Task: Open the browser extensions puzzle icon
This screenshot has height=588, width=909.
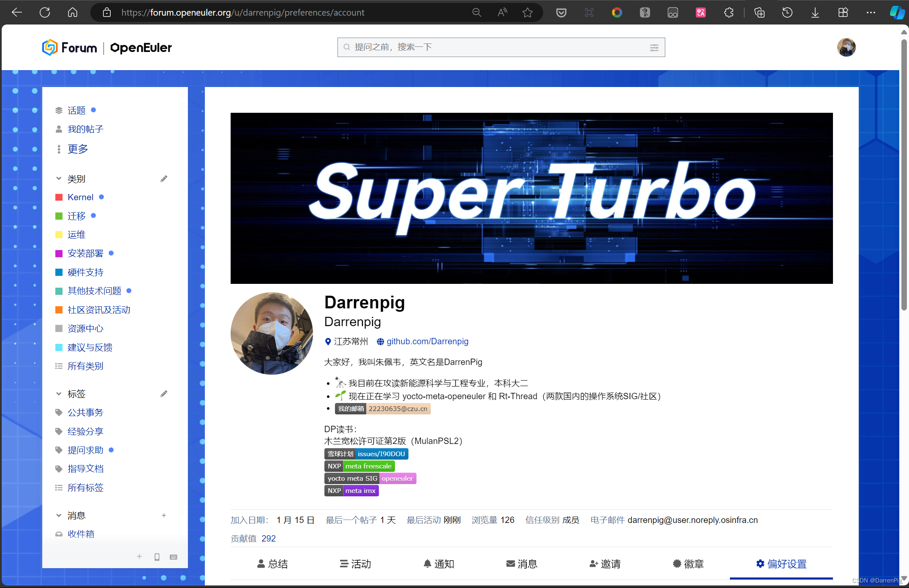Action: click(x=729, y=13)
